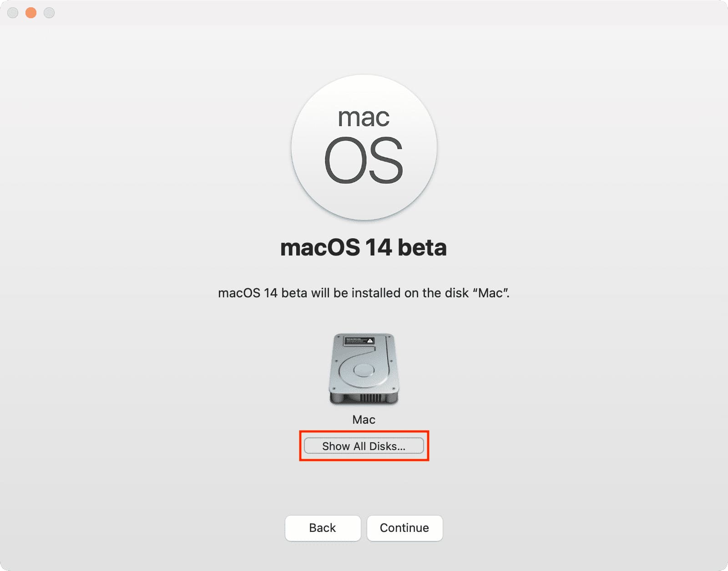Continue the macOS 14 beta installation
The image size is (728, 571).
pyautogui.click(x=404, y=528)
